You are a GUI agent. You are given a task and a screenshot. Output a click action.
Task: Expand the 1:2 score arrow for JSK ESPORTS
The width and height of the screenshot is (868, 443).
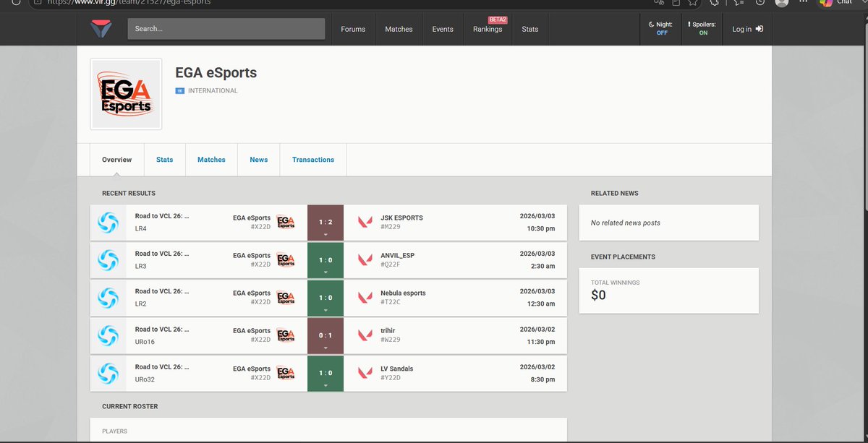[325, 234]
